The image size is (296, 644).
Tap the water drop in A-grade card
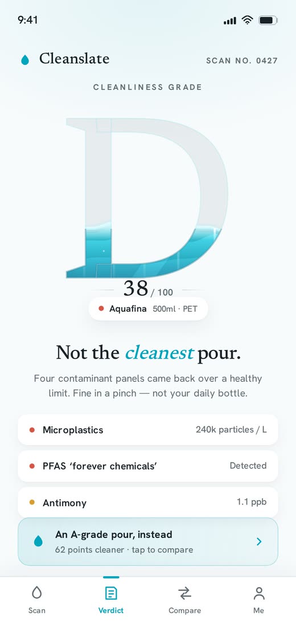pyautogui.click(x=38, y=541)
